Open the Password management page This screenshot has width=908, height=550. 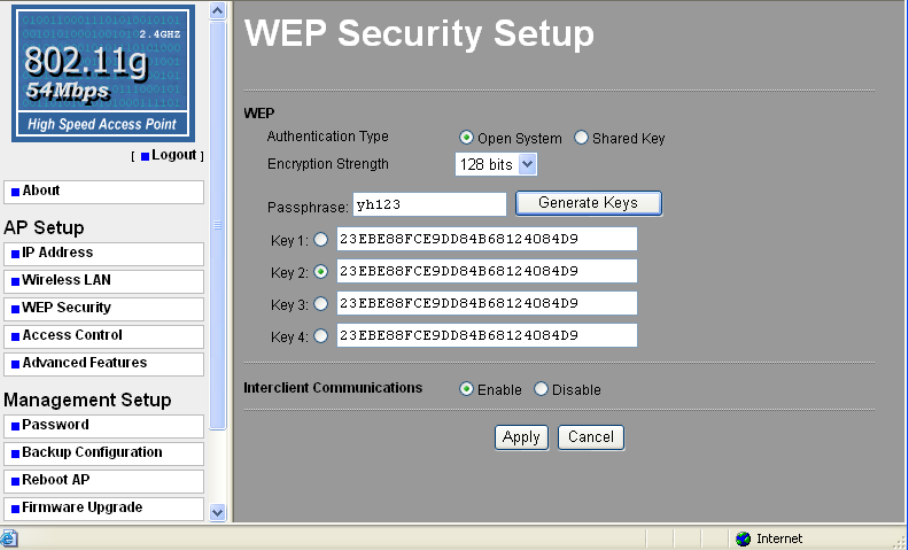point(104,426)
